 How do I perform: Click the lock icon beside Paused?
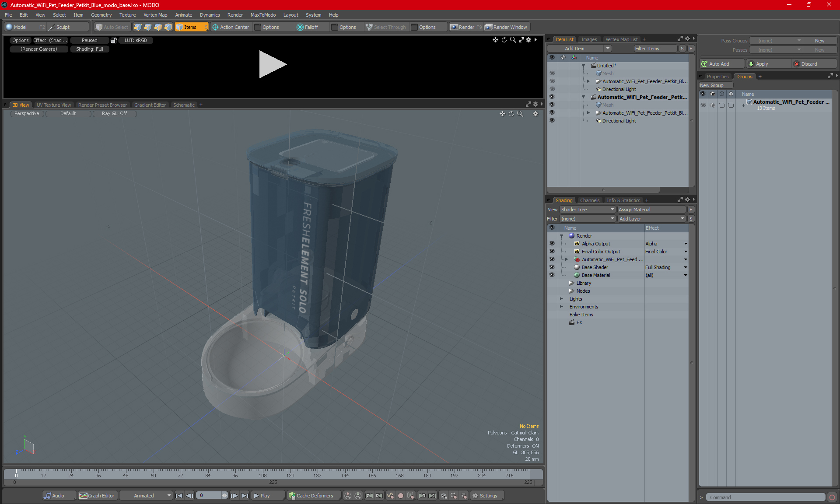point(114,40)
